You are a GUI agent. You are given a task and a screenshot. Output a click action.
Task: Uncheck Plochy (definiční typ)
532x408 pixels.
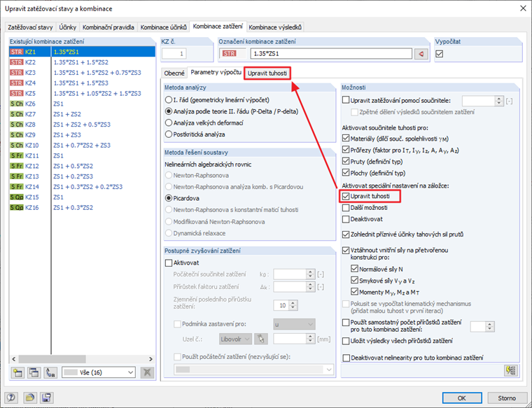[x=346, y=173]
